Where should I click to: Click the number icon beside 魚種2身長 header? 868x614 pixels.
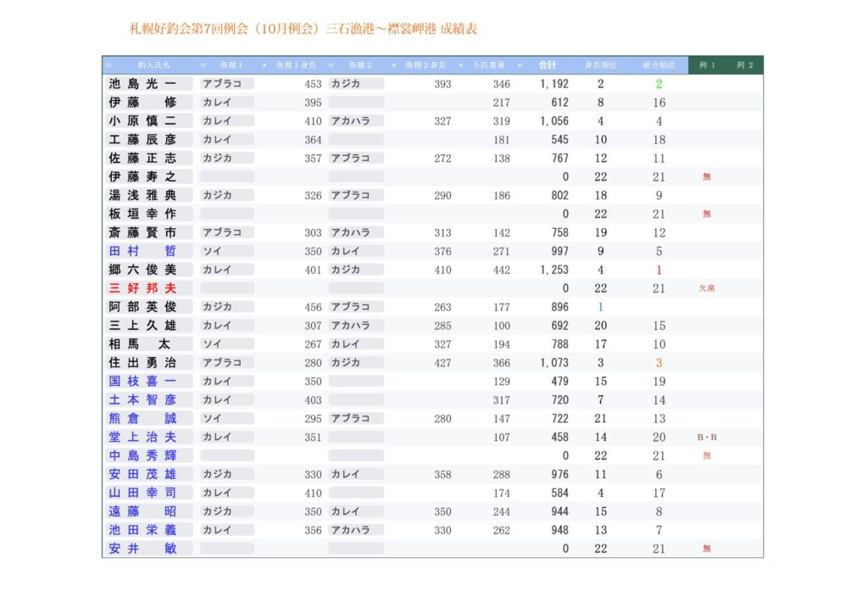click(x=395, y=65)
